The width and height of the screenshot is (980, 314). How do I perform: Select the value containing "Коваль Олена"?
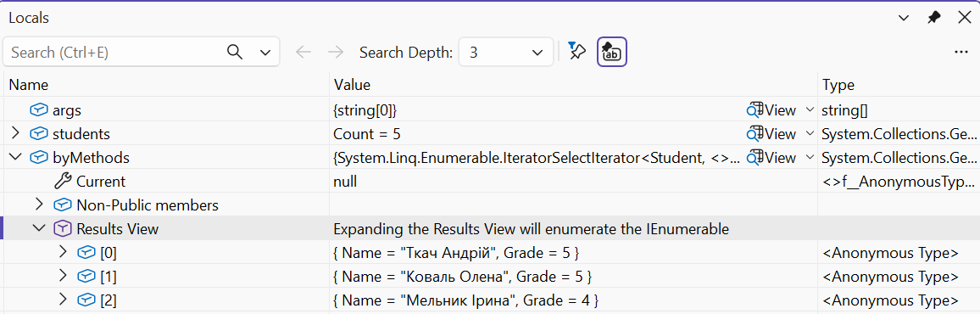pos(463,277)
